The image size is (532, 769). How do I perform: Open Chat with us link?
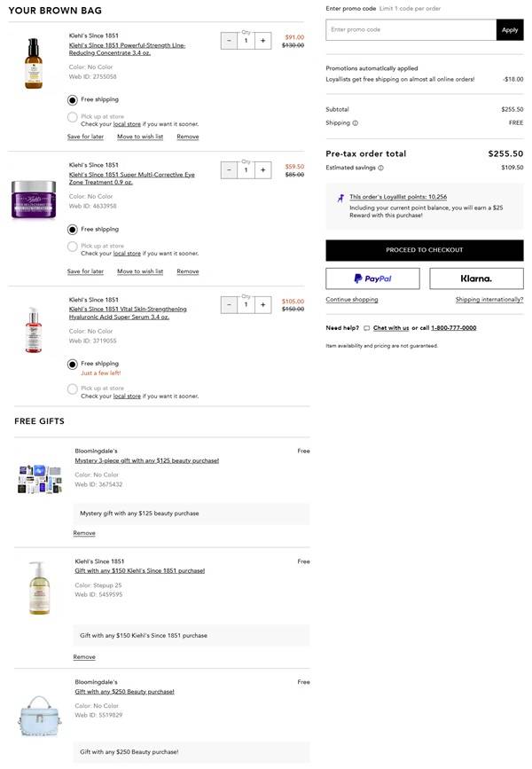(391, 328)
